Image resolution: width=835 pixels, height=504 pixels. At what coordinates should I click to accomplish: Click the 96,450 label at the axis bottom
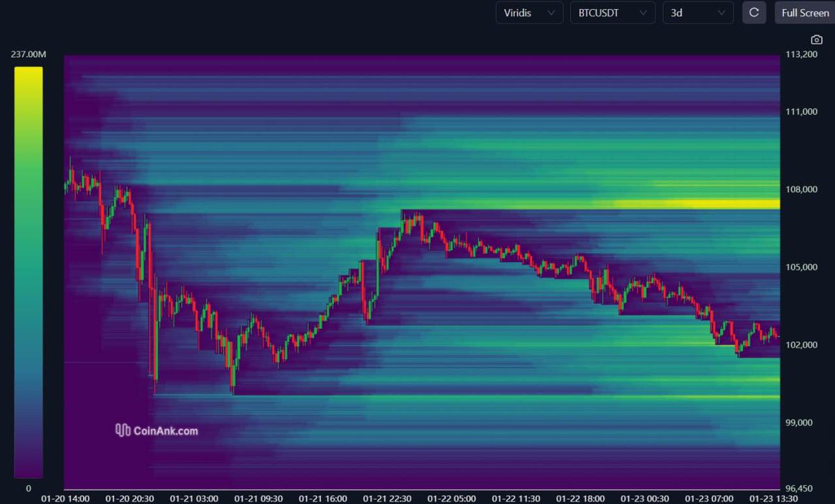pyautogui.click(x=799, y=487)
